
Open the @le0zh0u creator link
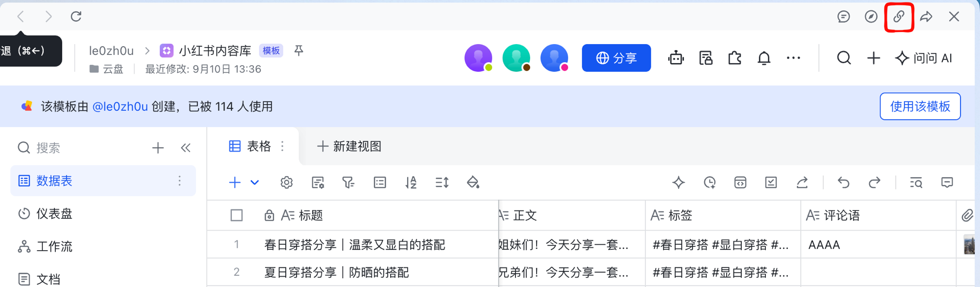click(120, 106)
